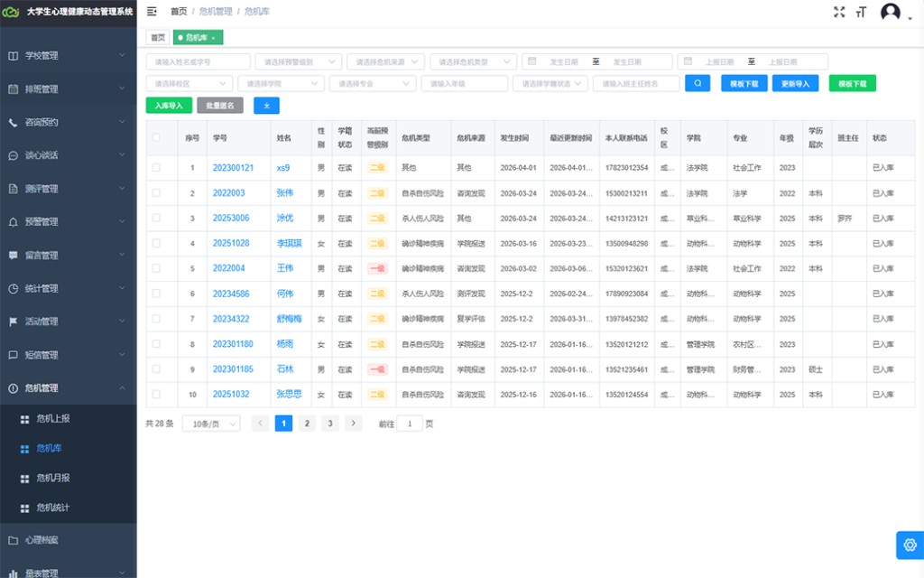924x578 pixels.
Task: Open the name link 石林
Action: pos(284,368)
